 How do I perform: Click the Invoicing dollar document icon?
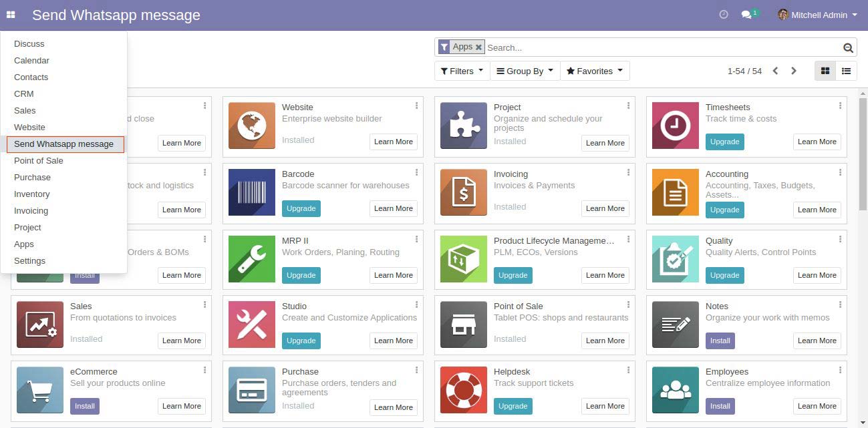[x=464, y=192]
